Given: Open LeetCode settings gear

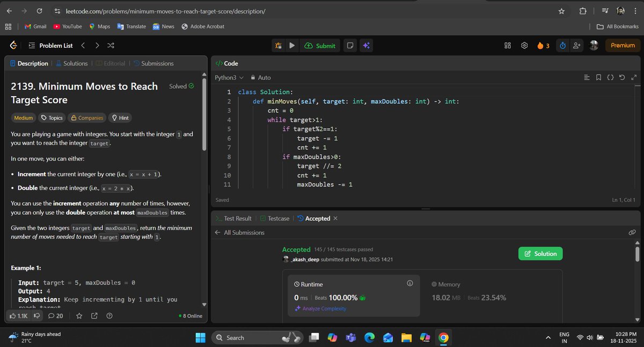Looking at the screenshot, I should click(524, 46).
